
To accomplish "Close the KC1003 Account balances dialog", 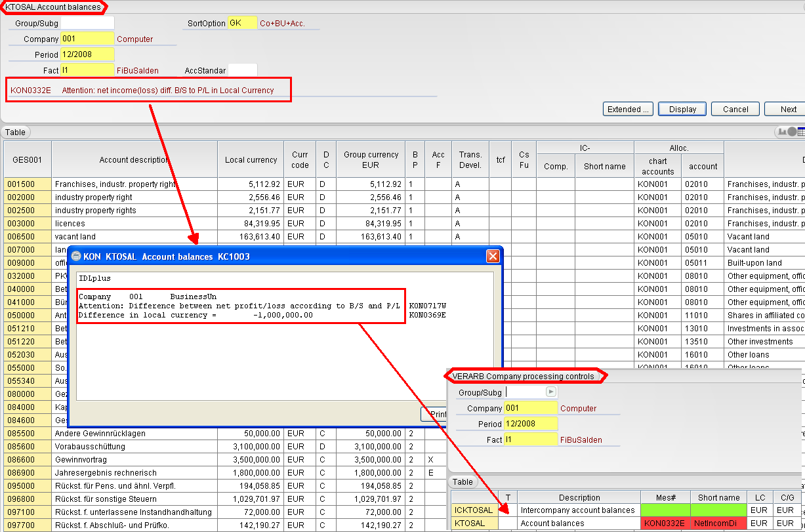I will (x=493, y=256).
